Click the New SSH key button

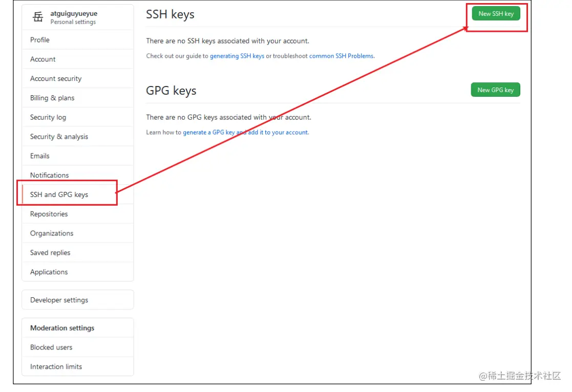496,13
